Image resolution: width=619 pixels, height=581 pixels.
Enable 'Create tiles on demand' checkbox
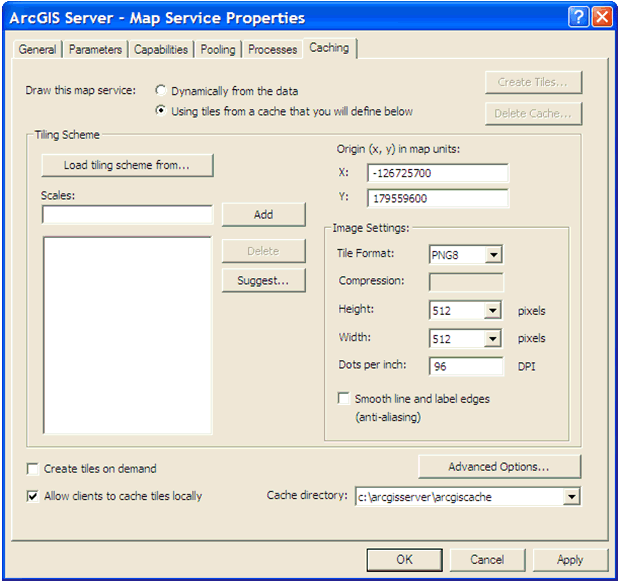pyautogui.click(x=33, y=469)
